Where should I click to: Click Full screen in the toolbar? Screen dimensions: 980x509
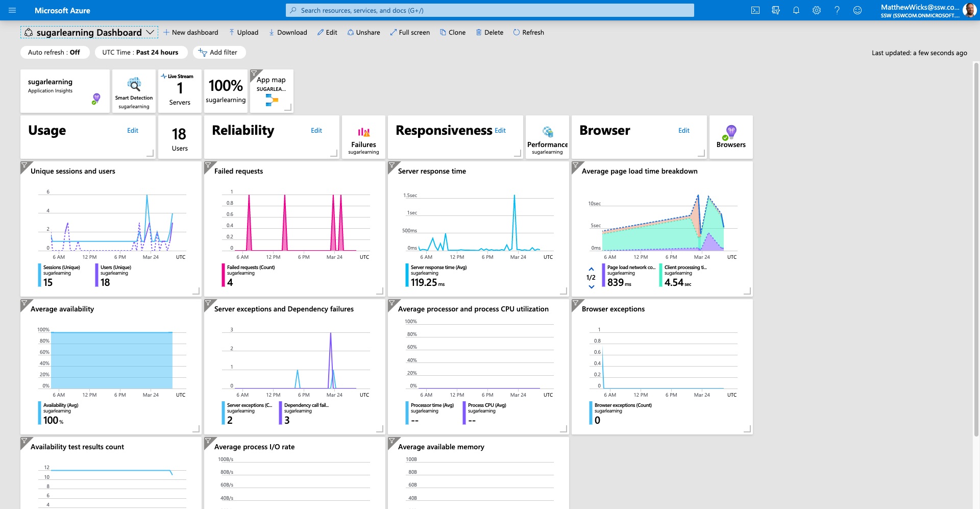(x=410, y=32)
